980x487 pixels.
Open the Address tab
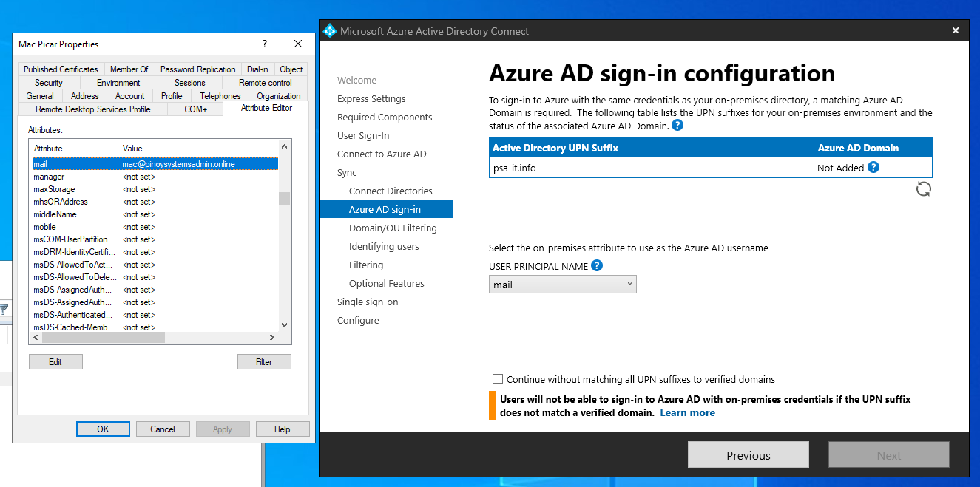85,96
